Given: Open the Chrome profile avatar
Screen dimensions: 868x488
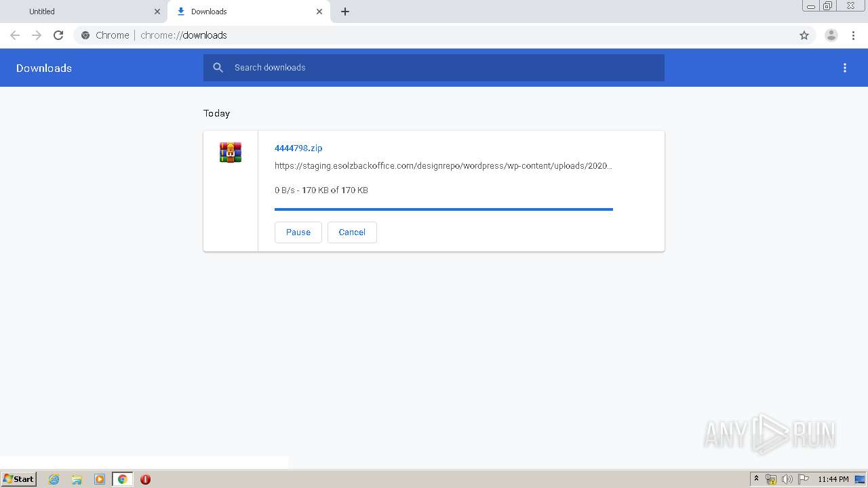Looking at the screenshot, I should [x=831, y=35].
